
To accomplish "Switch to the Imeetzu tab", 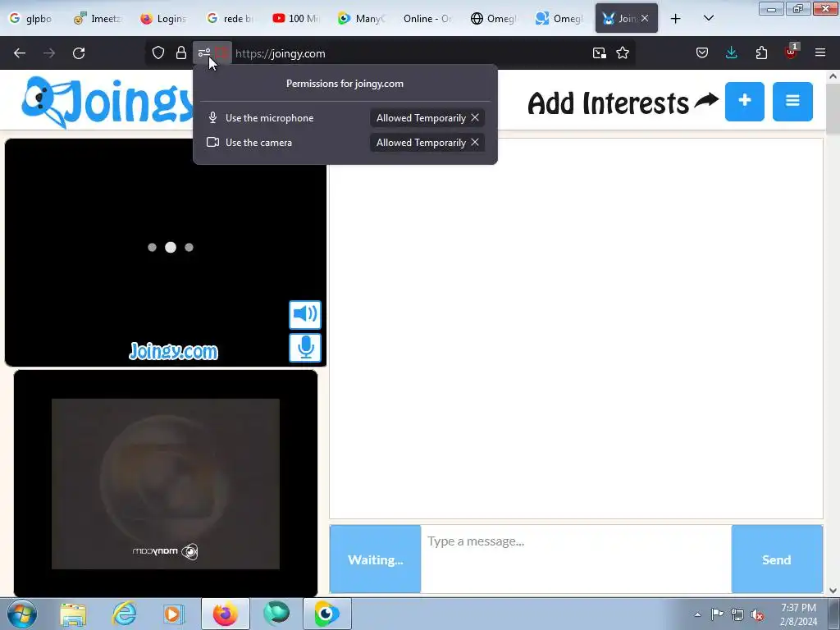I will 98,19.
